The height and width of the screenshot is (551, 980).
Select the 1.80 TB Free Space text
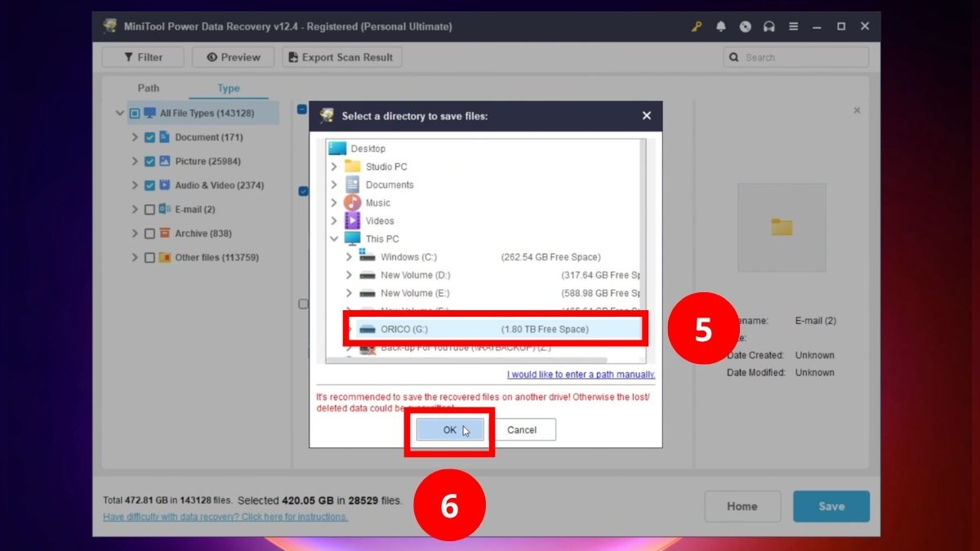pos(545,329)
